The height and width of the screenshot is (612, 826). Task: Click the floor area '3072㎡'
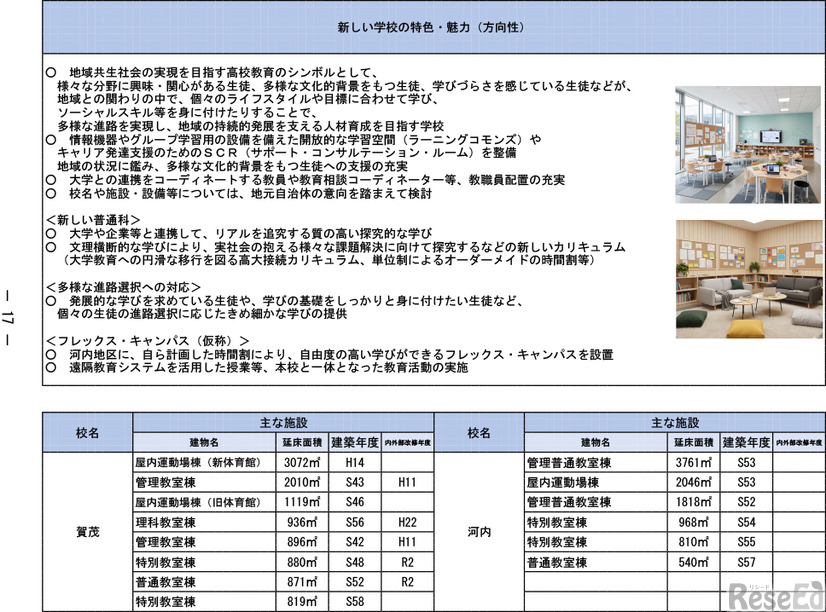302,462
